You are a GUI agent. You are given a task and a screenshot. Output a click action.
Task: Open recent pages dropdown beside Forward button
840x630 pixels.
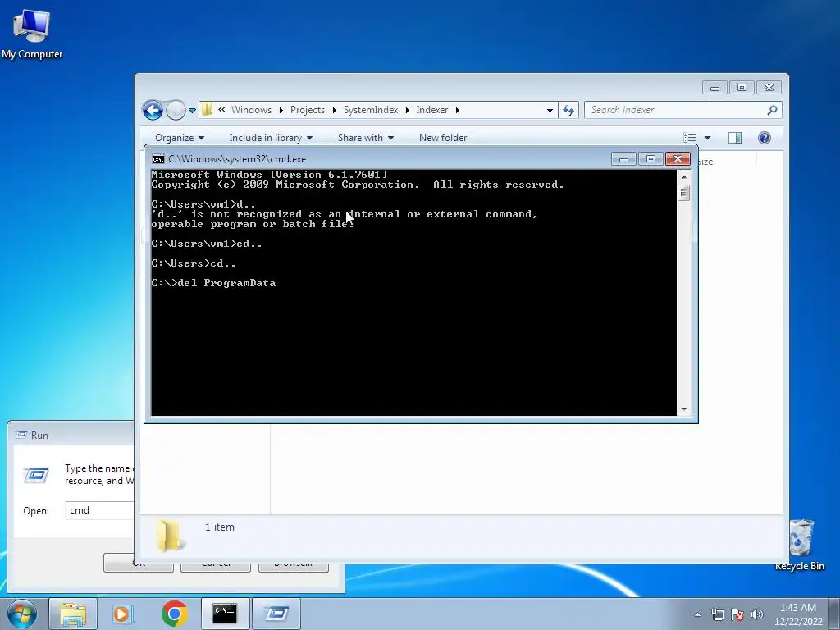pyautogui.click(x=192, y=111)
